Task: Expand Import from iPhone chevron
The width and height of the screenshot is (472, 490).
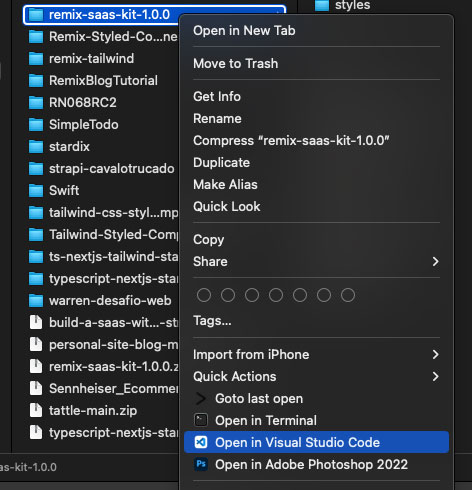Action: tap(435, 355)
